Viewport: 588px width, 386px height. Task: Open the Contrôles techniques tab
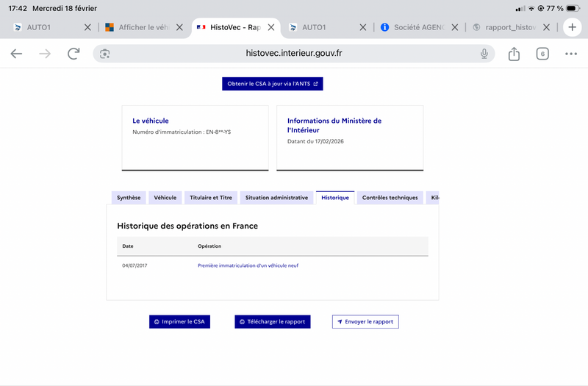[x=390, y=198]
